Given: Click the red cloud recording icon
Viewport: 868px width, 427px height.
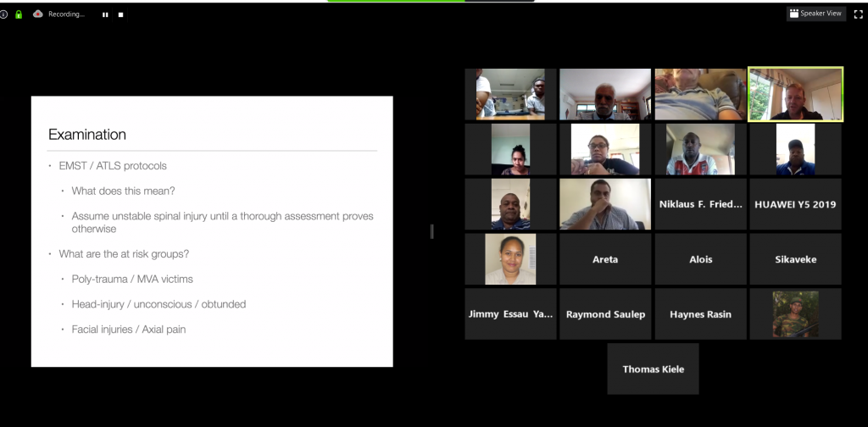Looking at the screenshot, I should point(38,14).
